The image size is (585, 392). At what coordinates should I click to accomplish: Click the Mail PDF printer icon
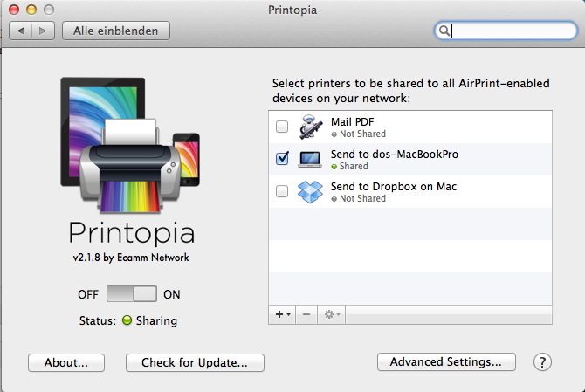coord(310,127)
